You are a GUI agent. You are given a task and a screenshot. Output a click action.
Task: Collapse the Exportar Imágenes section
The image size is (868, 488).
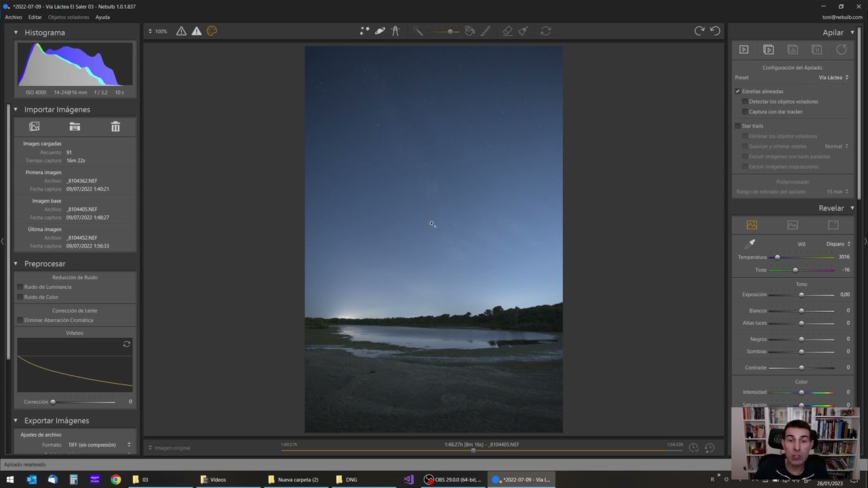click(x=16, y=421)
